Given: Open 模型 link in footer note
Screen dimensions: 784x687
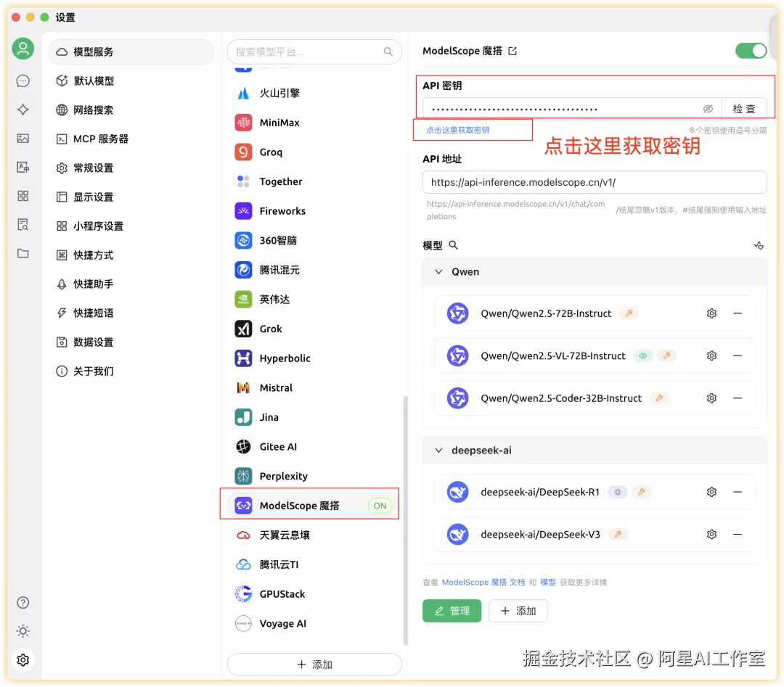Looking at the screenshot, I should [x=548, y=583].
